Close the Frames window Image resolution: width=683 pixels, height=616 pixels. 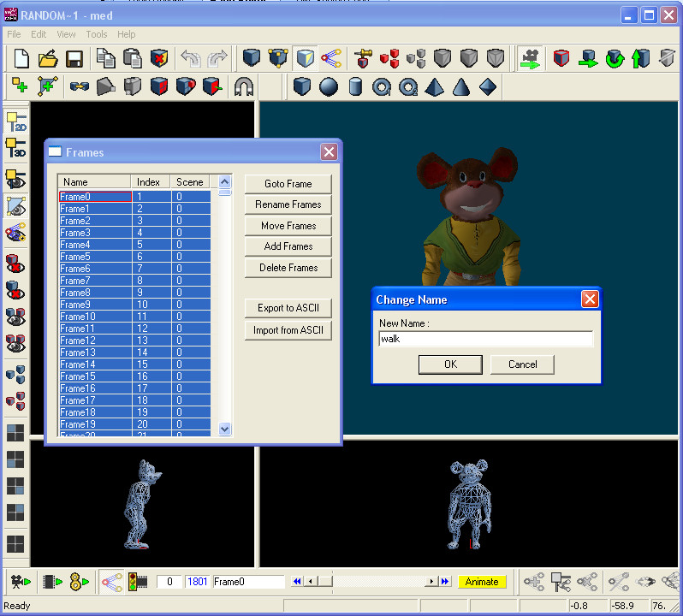[329, 152]
